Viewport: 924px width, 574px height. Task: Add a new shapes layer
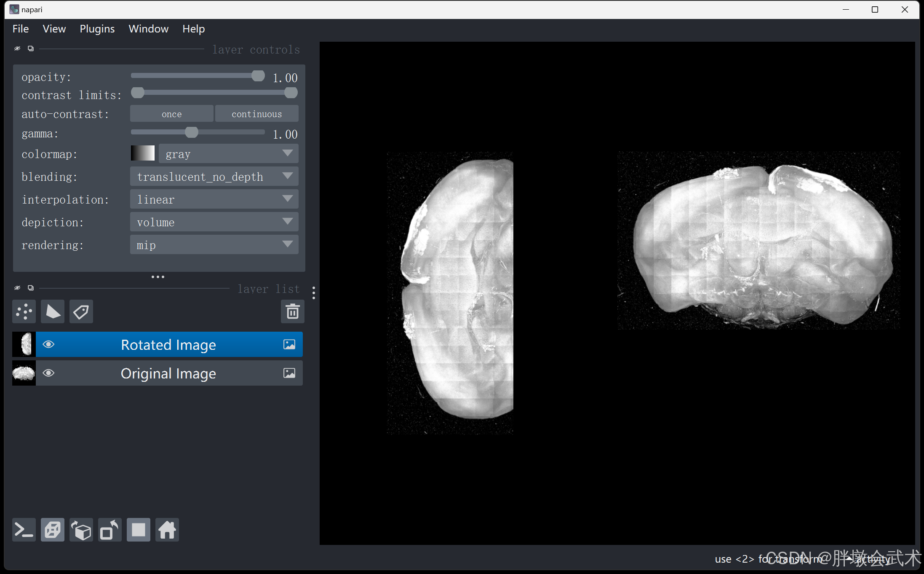(x=53, y=312)
